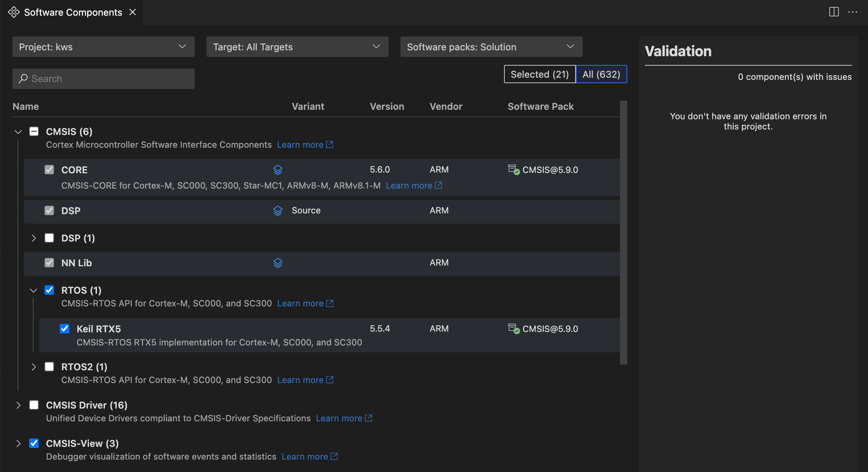Click the pack status icon next to CORE's CMSIS@5.9.0

[514, 170]
